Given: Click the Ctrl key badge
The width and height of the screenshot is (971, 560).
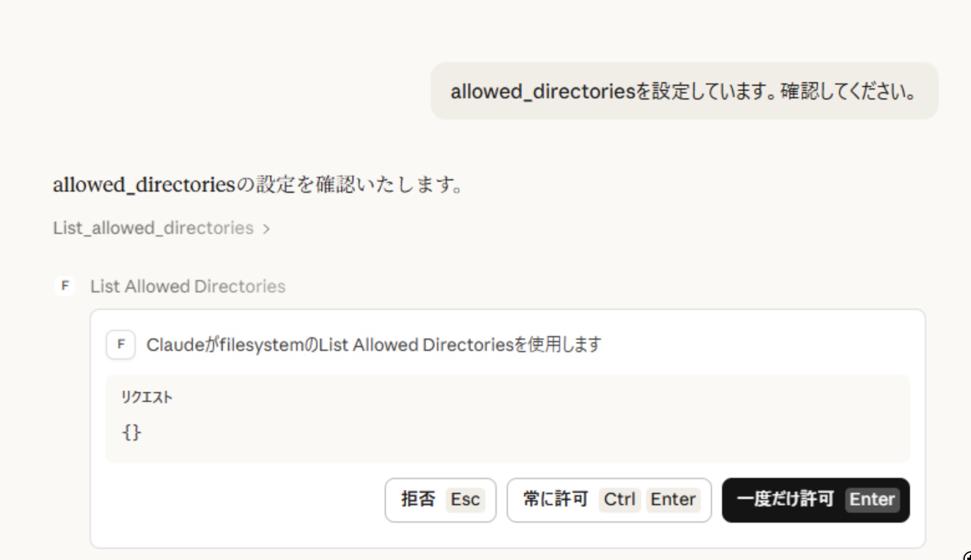Looking at the screenshot, I should (619, 500).
